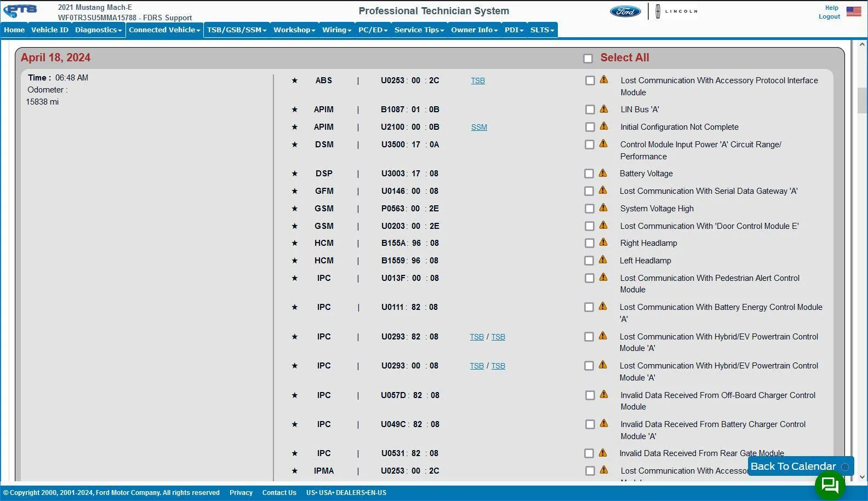The width and height of the screenshot is (868, 501).
Task: Open the PDI dropdown menu
Action: pyautogui.click(x=514, y=30)
